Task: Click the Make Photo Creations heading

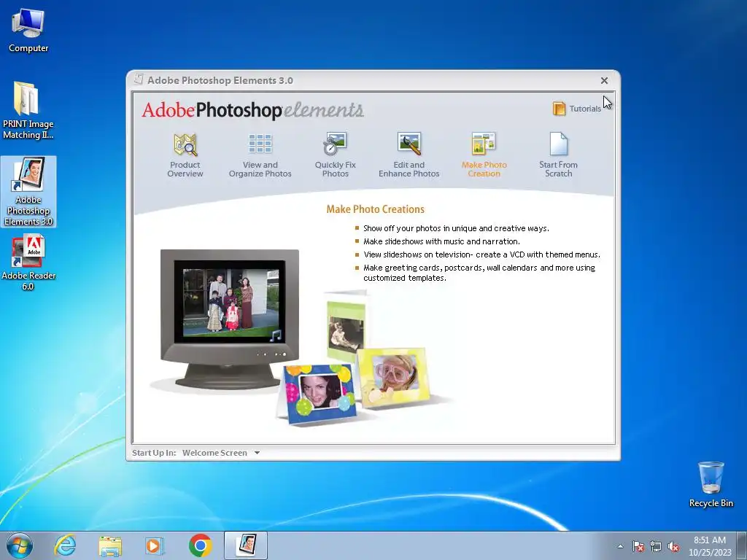Action: click(x=376, y=209)
